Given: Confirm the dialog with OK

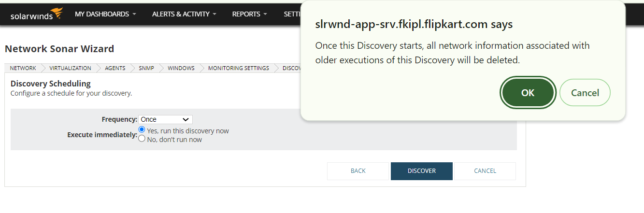Looking at the screenshot, I should (528, 93).
